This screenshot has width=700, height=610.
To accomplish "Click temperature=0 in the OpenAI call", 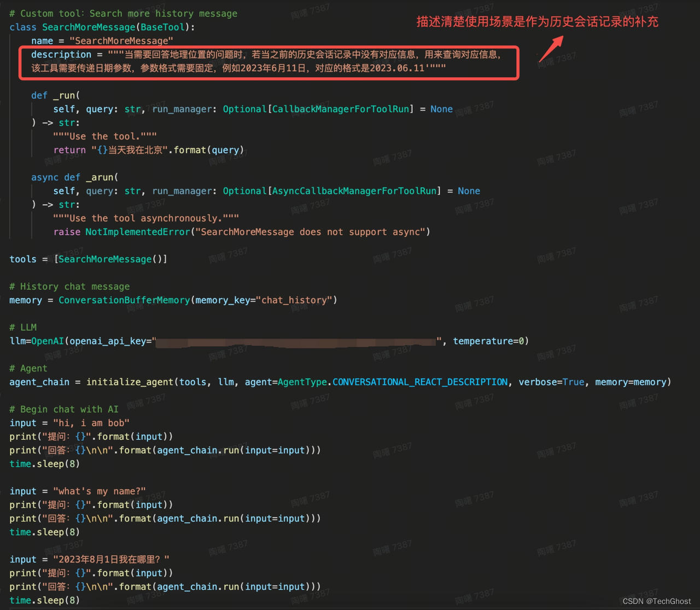I will (488, 341).
